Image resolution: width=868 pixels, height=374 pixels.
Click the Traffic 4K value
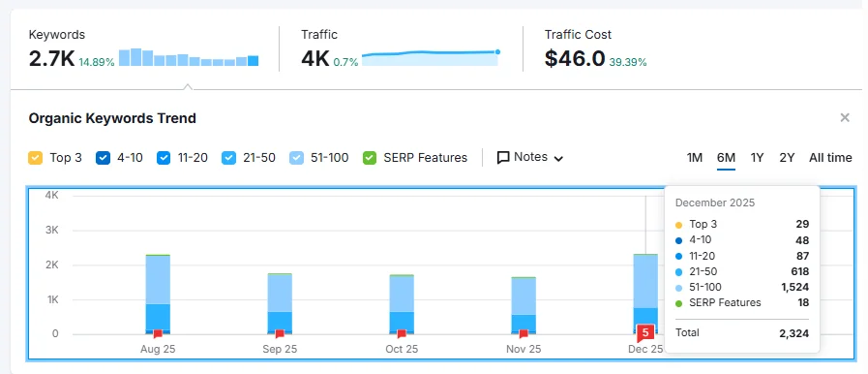(x=315, y=58)
